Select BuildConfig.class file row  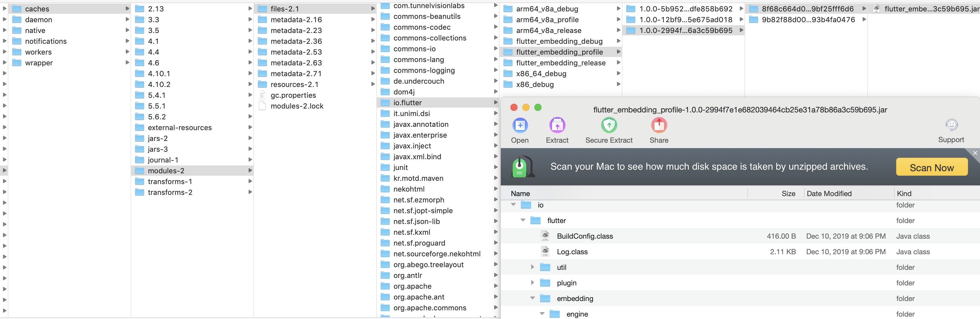pyautogui.click(x=740, y=236)
